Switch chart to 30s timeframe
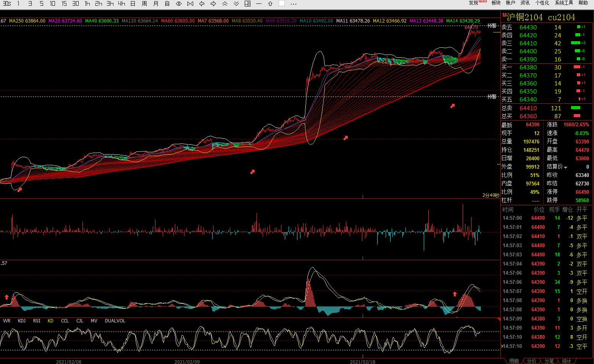 coord(6,4)
